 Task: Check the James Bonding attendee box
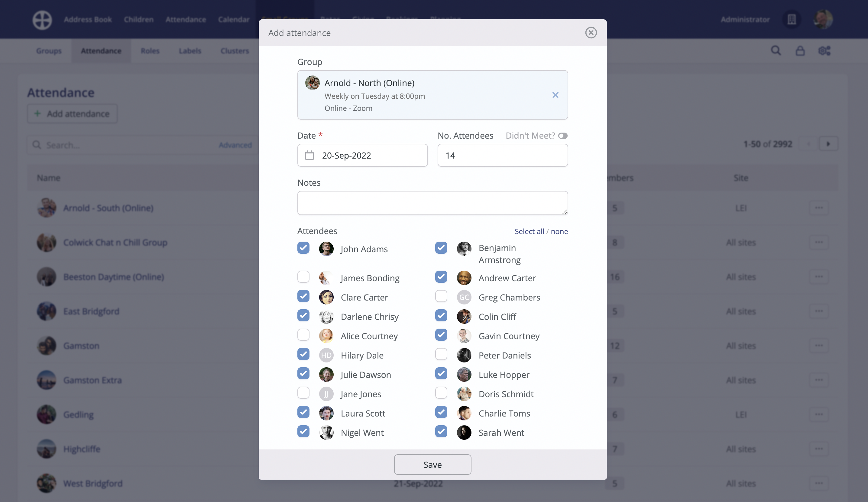[303, 277]
